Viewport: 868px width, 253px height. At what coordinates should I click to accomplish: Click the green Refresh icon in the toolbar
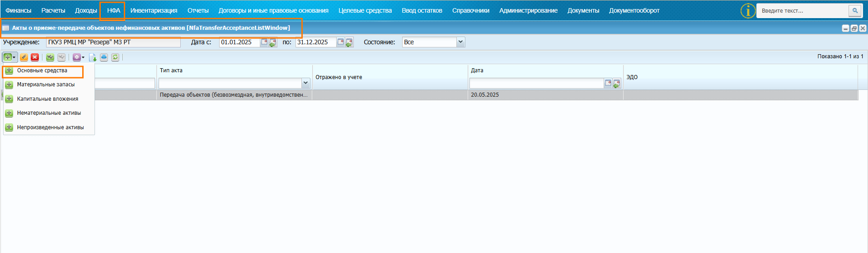pyautogui.click(x=115, y=57)
